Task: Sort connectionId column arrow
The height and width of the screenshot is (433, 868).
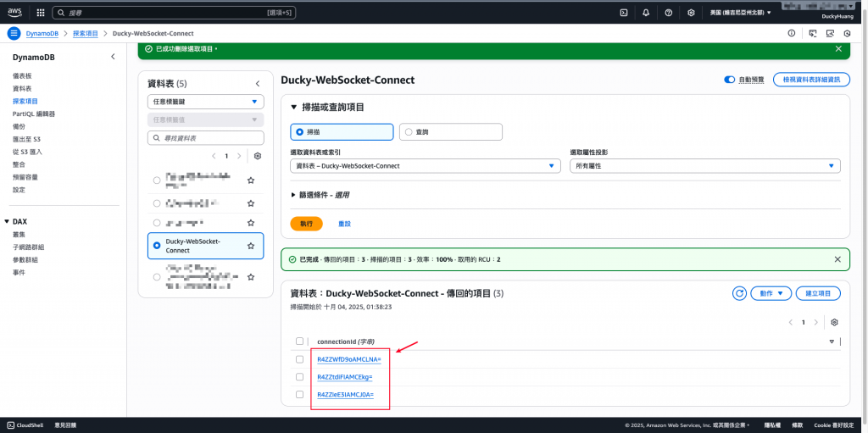Action: 832,341
